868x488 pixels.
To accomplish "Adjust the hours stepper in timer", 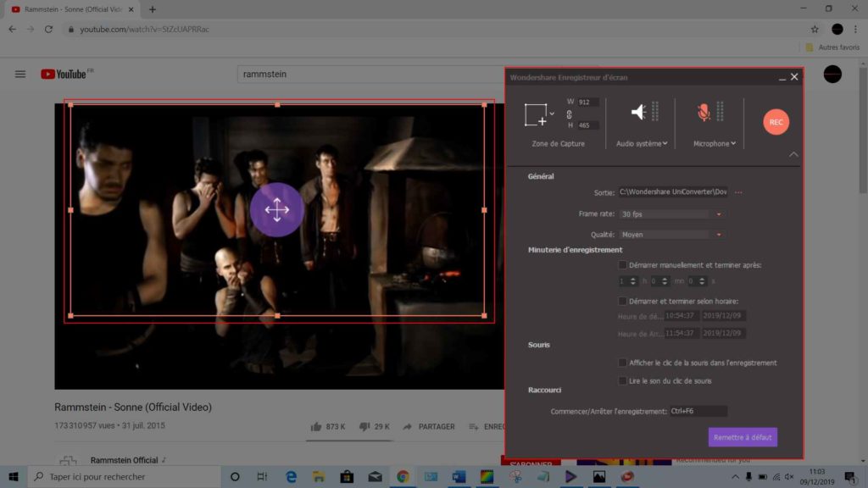I will tap(632, 281).
